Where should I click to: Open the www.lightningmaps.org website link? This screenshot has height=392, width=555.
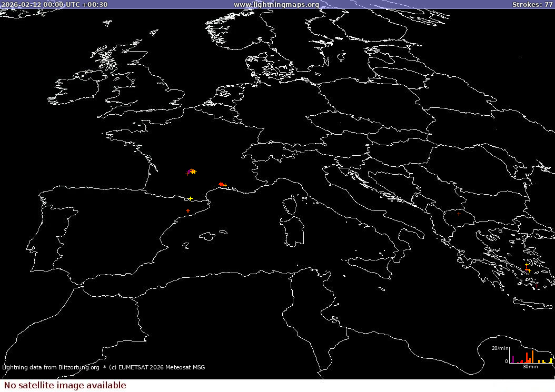tap(277, 4)
